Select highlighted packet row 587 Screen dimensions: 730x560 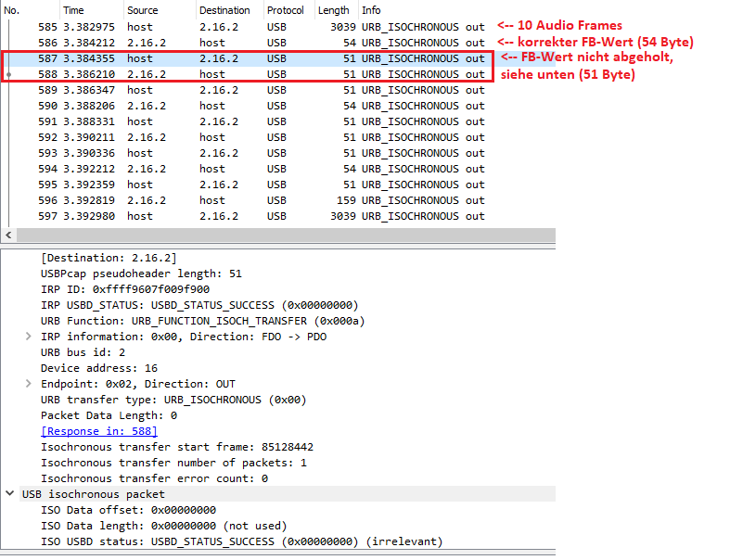tap(278, 58)
